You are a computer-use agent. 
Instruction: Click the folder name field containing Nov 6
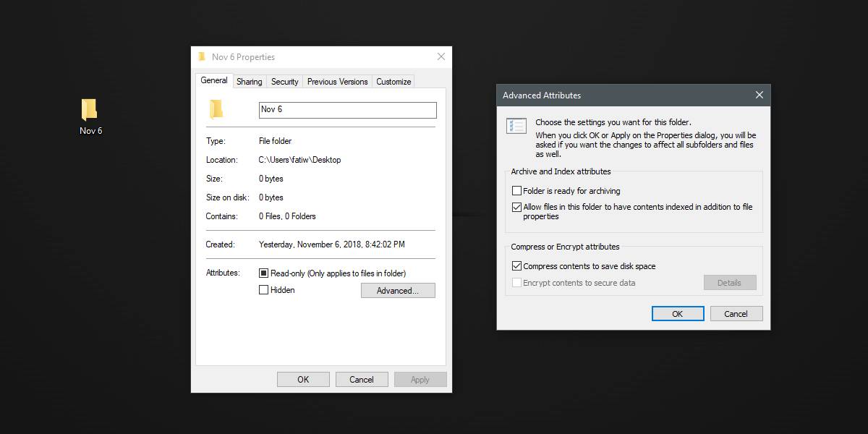point(348,110)
